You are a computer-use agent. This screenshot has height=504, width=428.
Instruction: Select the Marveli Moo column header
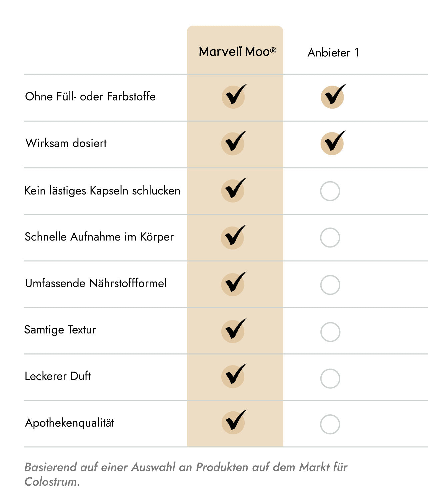[237, 51]
